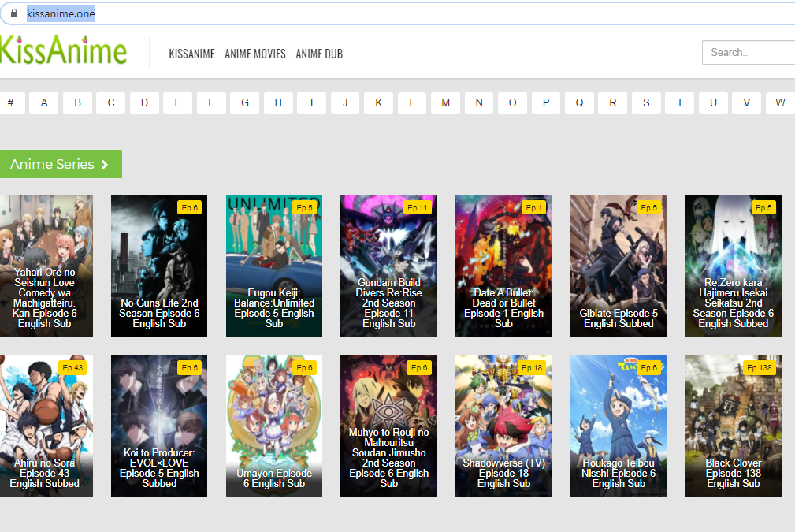The width and height of the screenshot is (795, 532).
Task: Filter anime by letter C
Action: coord(111,103)
